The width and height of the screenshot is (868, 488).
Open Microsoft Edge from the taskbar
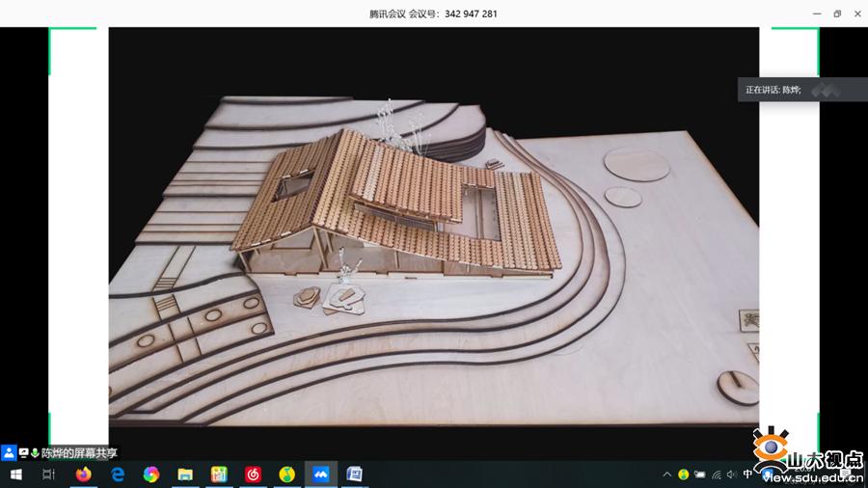118,474
